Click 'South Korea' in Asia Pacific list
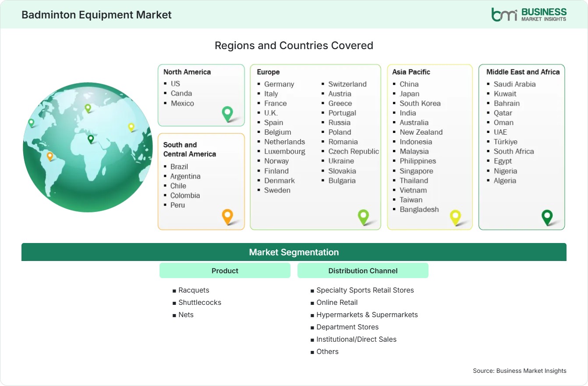 [x=420, y=104]
